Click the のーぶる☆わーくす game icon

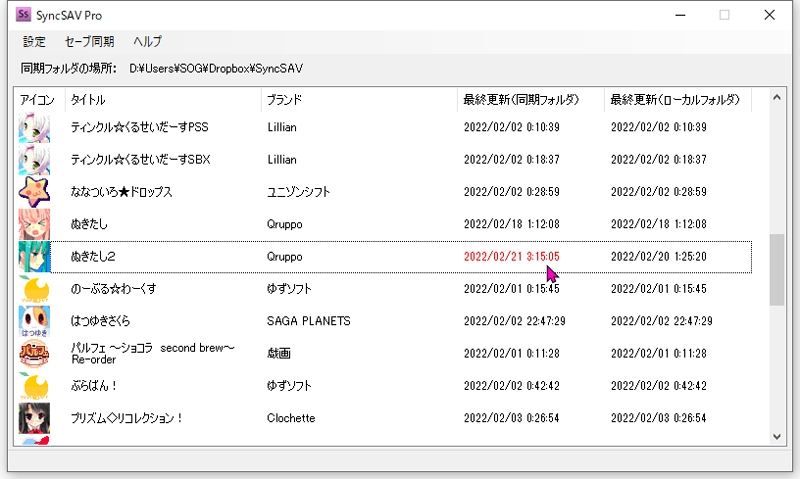click(34, 289)
